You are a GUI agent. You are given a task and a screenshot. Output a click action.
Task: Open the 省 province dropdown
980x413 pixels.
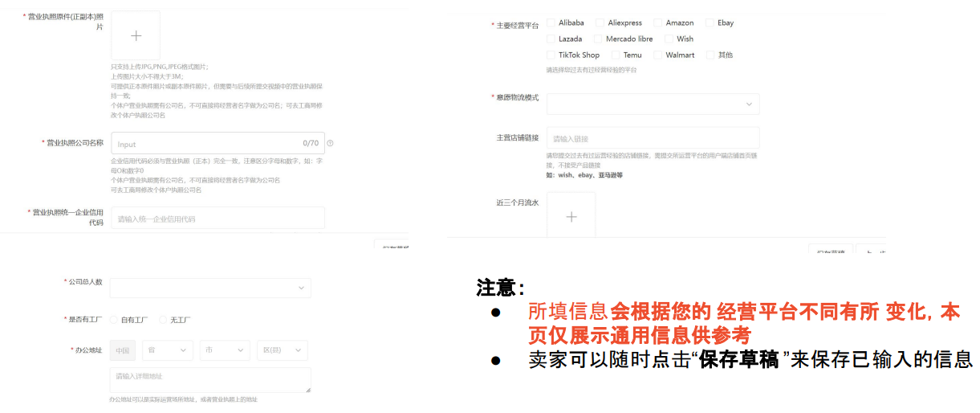point(168,350)
